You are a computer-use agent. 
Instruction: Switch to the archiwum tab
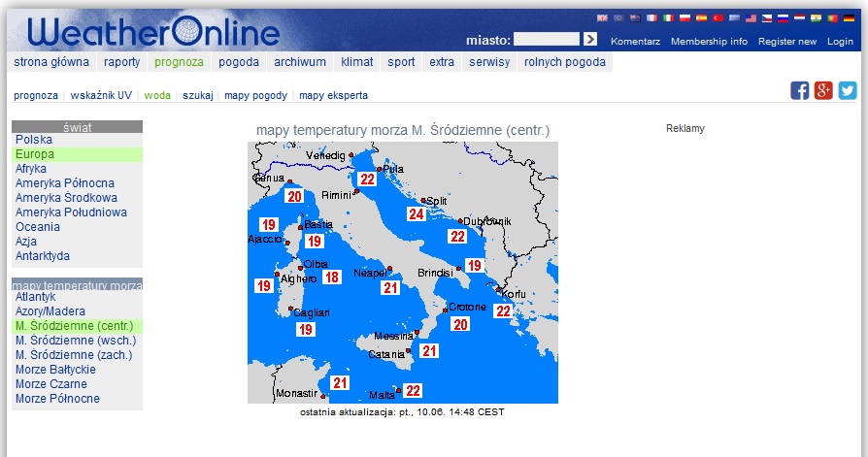299,62
